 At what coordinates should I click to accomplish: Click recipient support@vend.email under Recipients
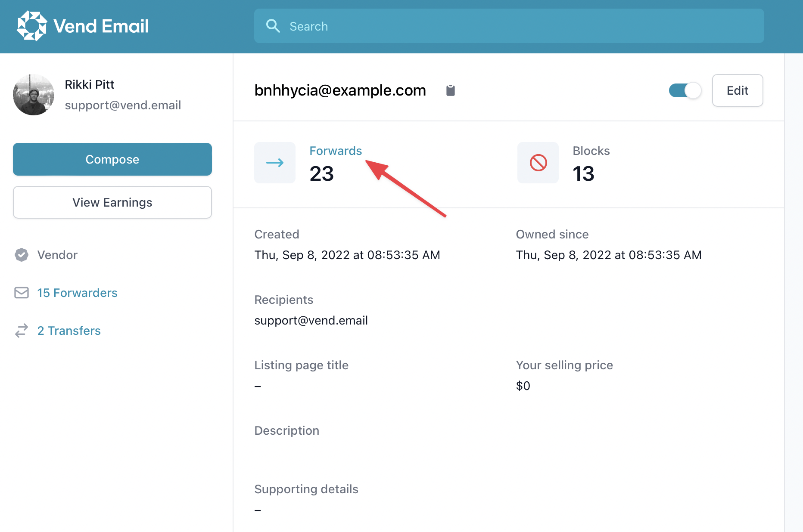(x=311, y=320)
